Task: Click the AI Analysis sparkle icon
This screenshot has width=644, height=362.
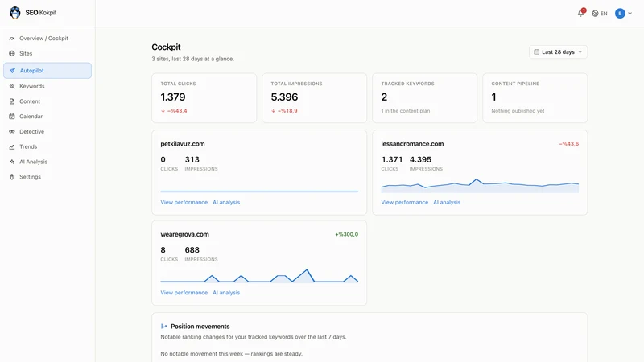Action: coord(12,162)
